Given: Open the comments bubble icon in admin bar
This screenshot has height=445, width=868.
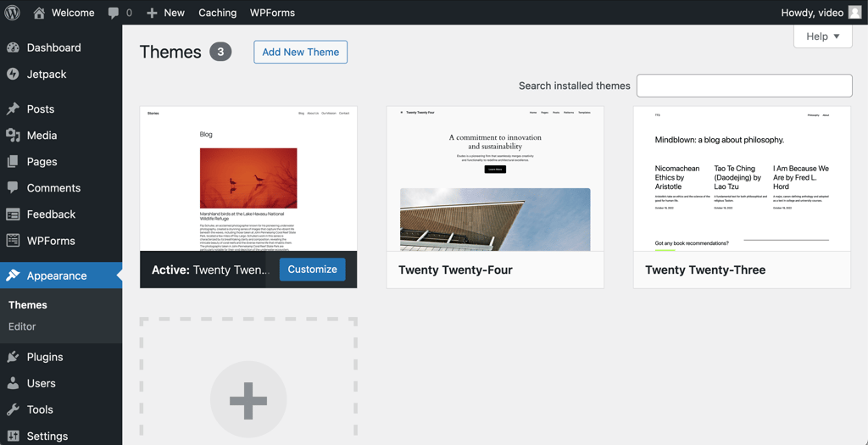Looking at the screenshot, I should [114, 13].
